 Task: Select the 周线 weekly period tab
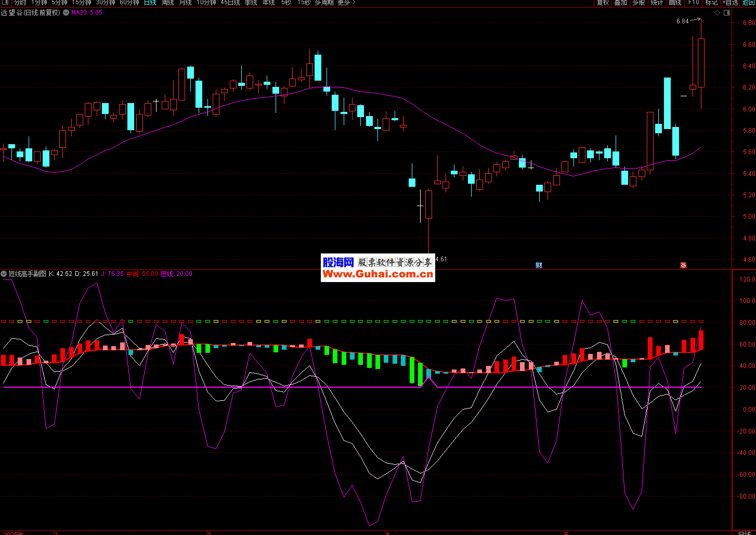pyautogui.click(x=168, y=3)
